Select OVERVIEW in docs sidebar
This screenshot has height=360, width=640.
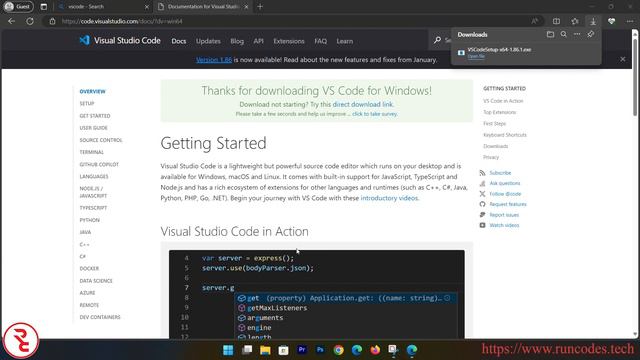tap(93, 91)
